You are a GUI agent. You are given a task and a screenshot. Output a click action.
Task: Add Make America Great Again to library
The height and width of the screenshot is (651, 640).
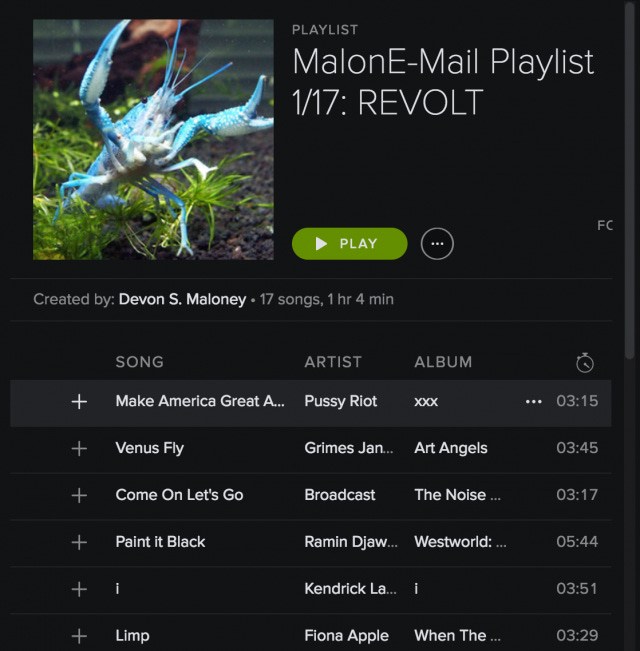tap(79, 401)
